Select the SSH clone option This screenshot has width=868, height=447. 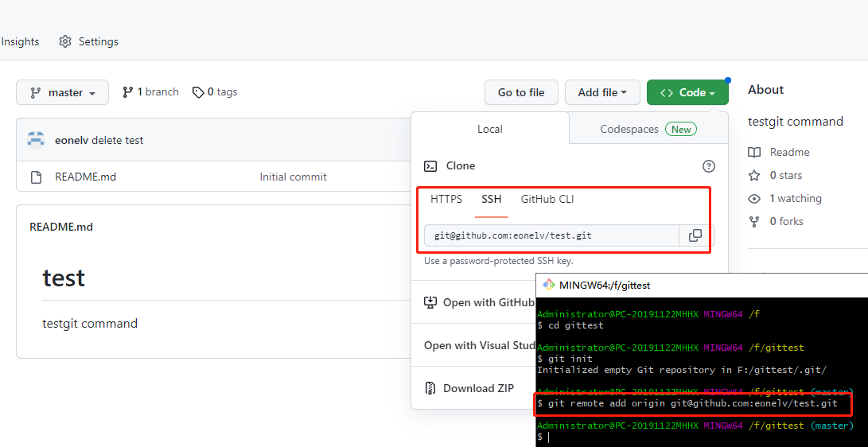point(492,199)
